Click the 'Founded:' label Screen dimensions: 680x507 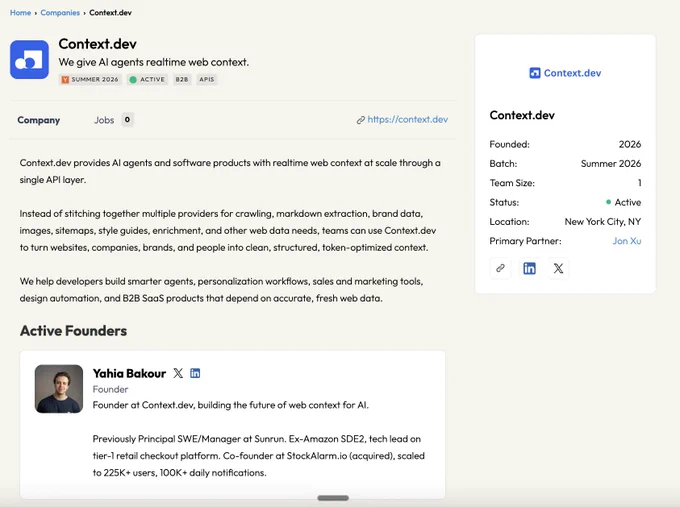pyautogui.click(x=509, y=144)
